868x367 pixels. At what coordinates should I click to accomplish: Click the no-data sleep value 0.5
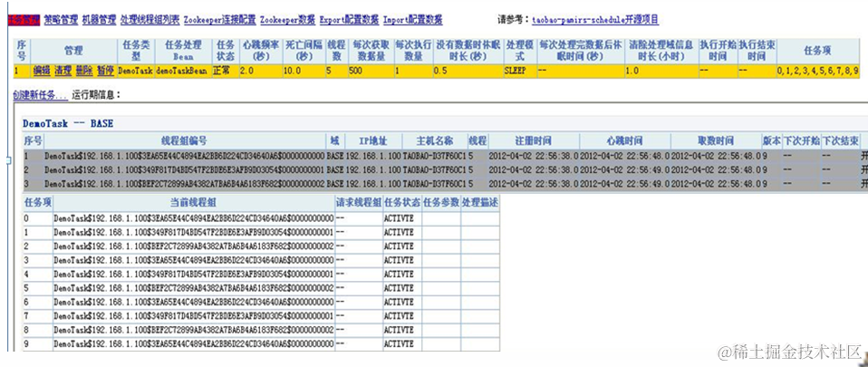click(468, 71)
